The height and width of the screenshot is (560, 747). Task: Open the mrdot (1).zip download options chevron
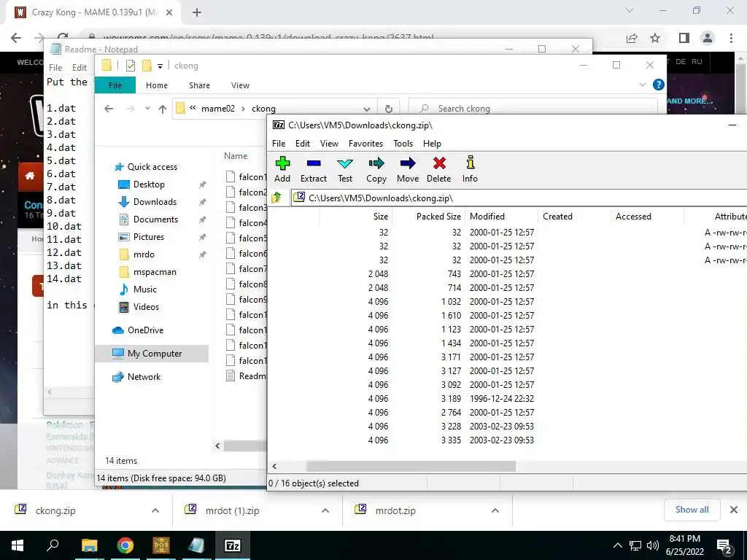point(325,510)
